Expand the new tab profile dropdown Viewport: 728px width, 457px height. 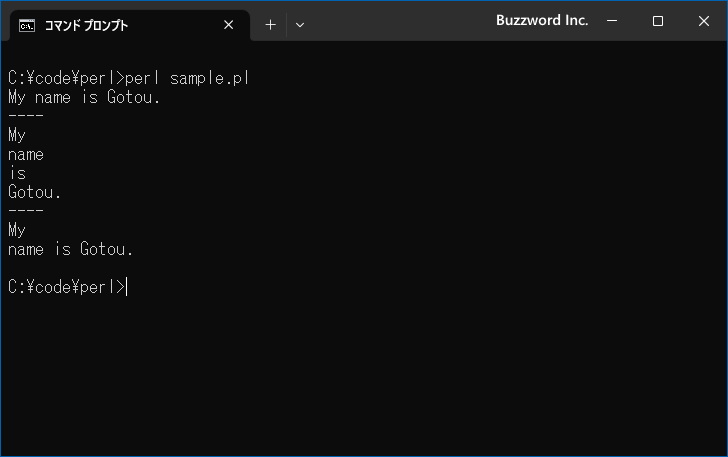tap(300, 25)
